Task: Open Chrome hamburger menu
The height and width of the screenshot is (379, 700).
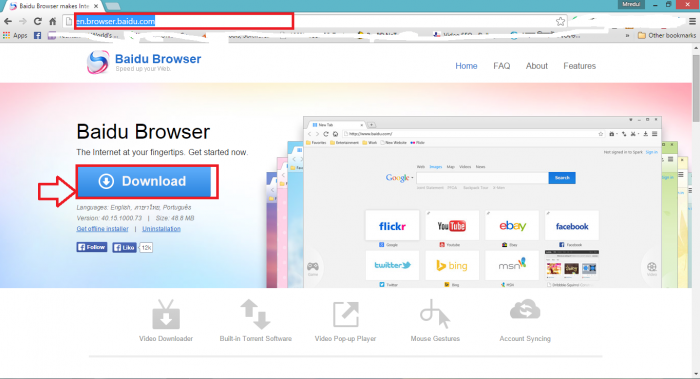Action: coord(692,21)
